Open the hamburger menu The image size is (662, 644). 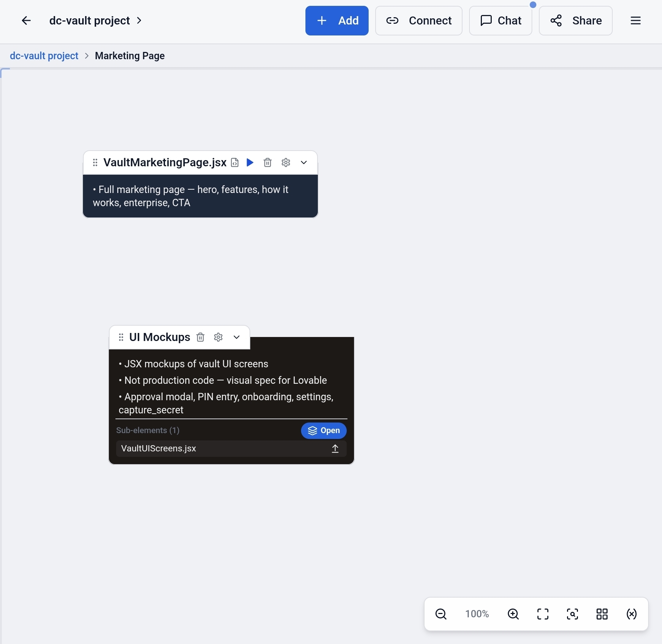tap(636, 20)
